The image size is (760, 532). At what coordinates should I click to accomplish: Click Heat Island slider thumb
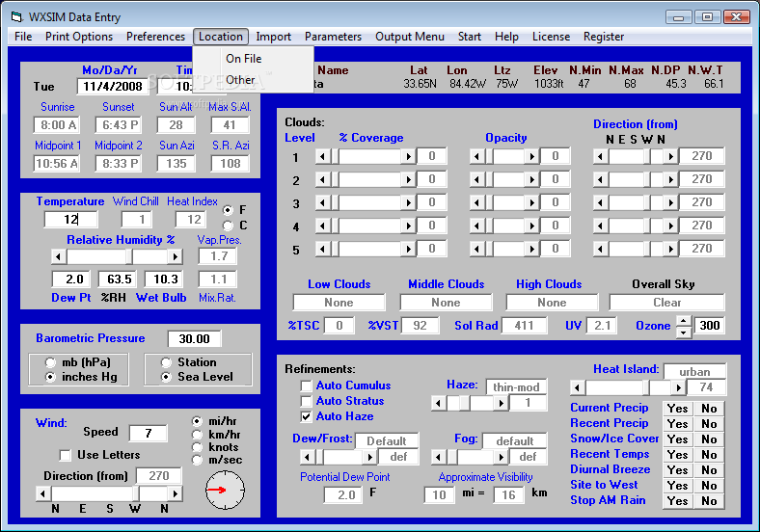click(647, 387)
